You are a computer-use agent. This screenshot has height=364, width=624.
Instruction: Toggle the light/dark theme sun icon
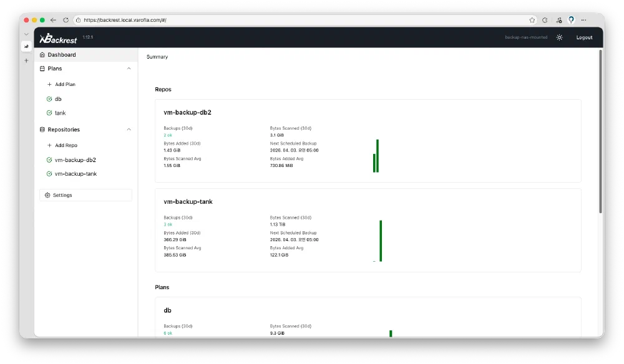coord(560,37)
